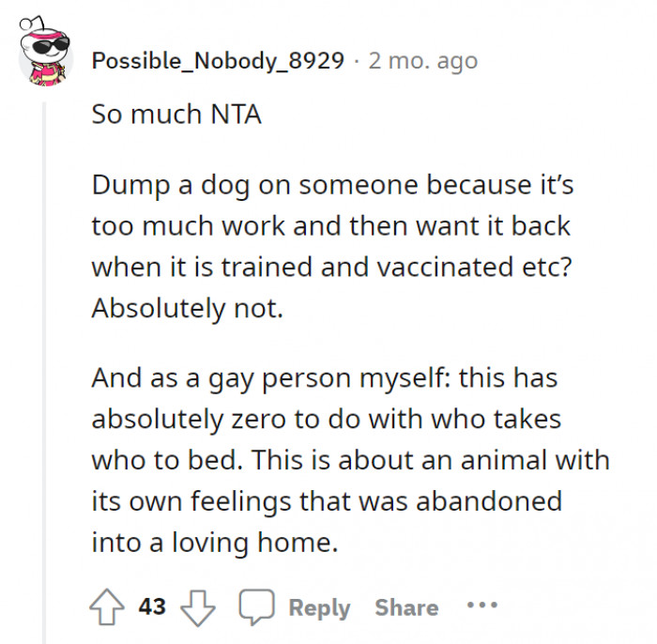Click the word "NTA" in the comment

click(x=235, y=115)
